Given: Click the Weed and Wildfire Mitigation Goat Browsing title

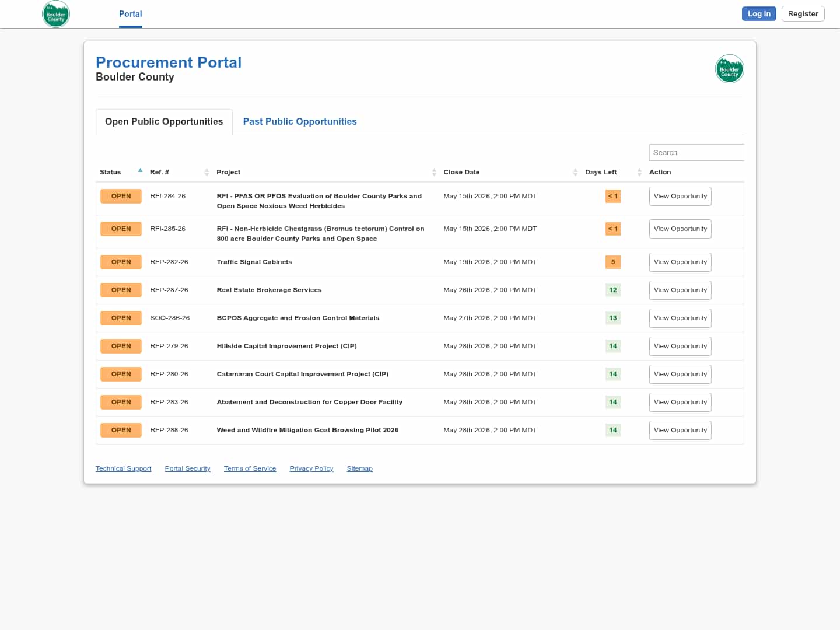Looking at the screenshot, I should point(307,430).
